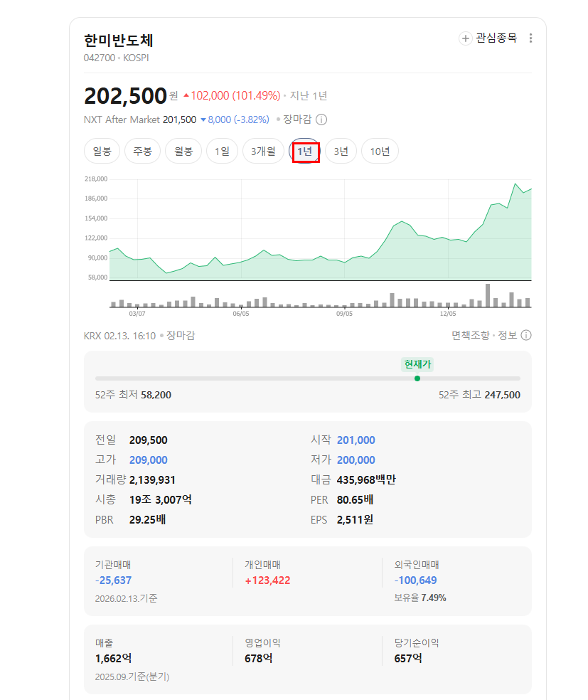The width and height of the screenshot is (588, 700).
Task: Click info icon next to 장마감 status
Action: tap(321, 120)
